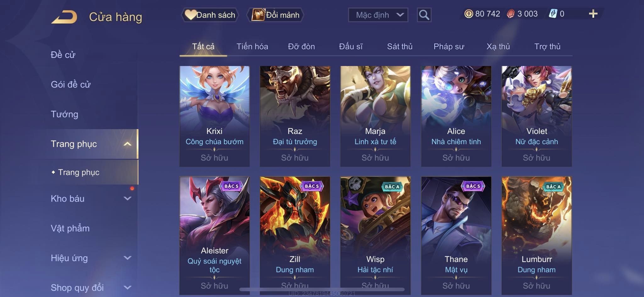Switch to the Pháp sư tab
Image resolution: width=644 pixels, height=297 pixels.
pos(449,46)
